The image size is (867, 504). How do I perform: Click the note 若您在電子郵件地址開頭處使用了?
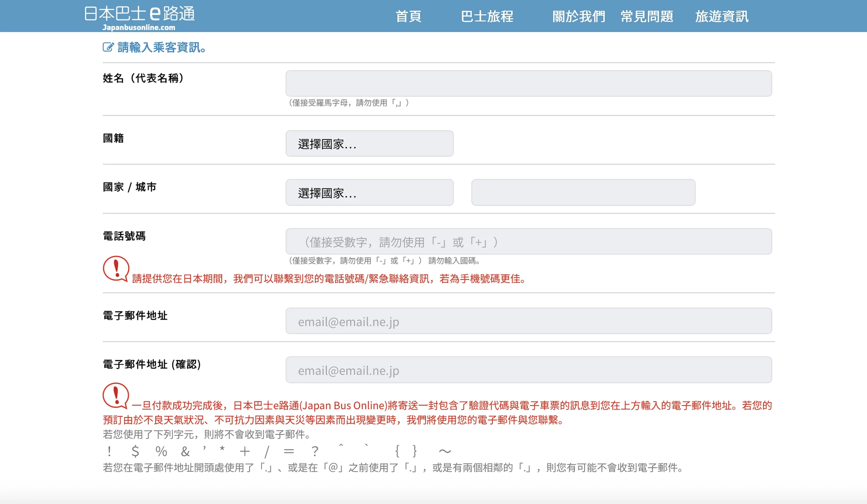click(x=394, y=468)
